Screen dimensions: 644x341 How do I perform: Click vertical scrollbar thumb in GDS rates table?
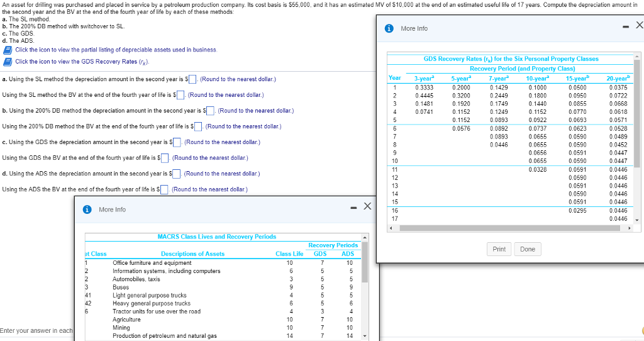(x=636, y=113)
